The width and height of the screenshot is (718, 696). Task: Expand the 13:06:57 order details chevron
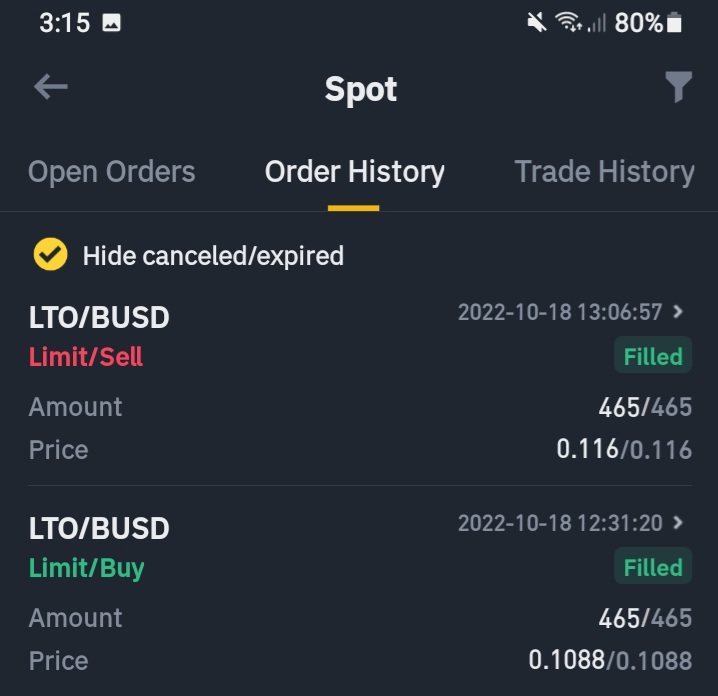coord(678,312)
